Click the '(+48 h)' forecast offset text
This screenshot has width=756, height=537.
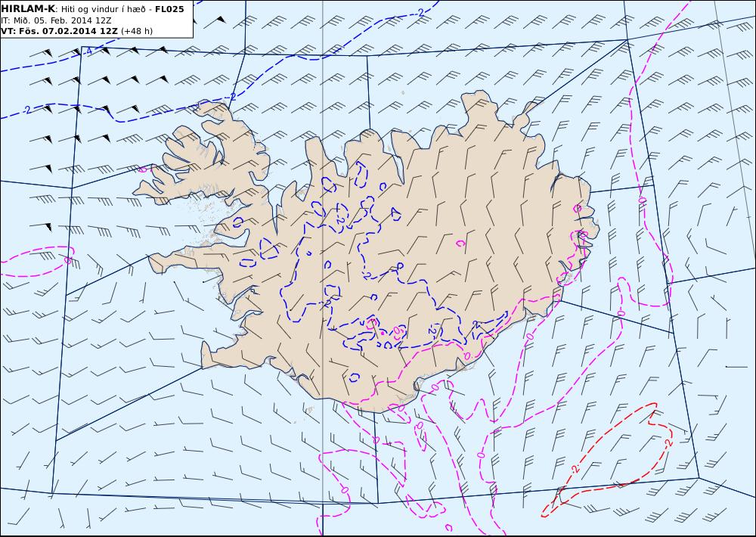tap(136, 31)
